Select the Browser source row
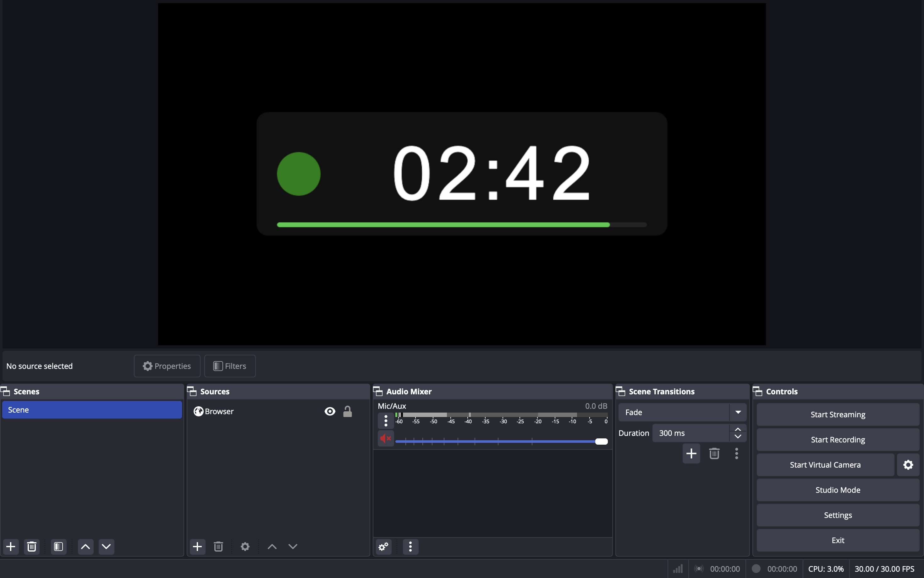 click(278, 411)
